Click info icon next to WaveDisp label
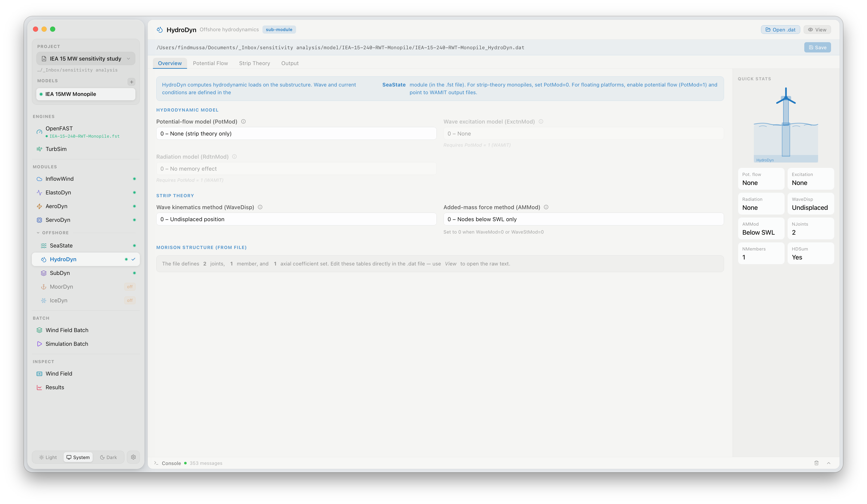The height and width of the screenshot is (504, 867). 260,207
